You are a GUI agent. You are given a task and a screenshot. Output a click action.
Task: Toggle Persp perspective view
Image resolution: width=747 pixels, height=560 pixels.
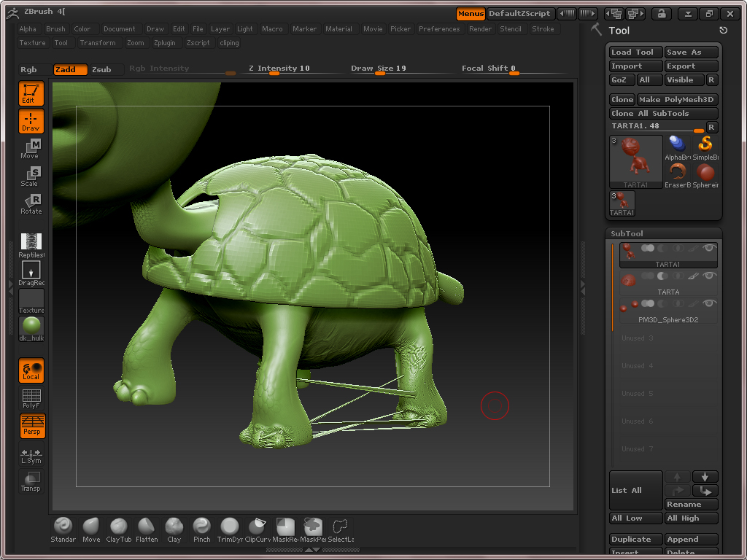point(31,425)
